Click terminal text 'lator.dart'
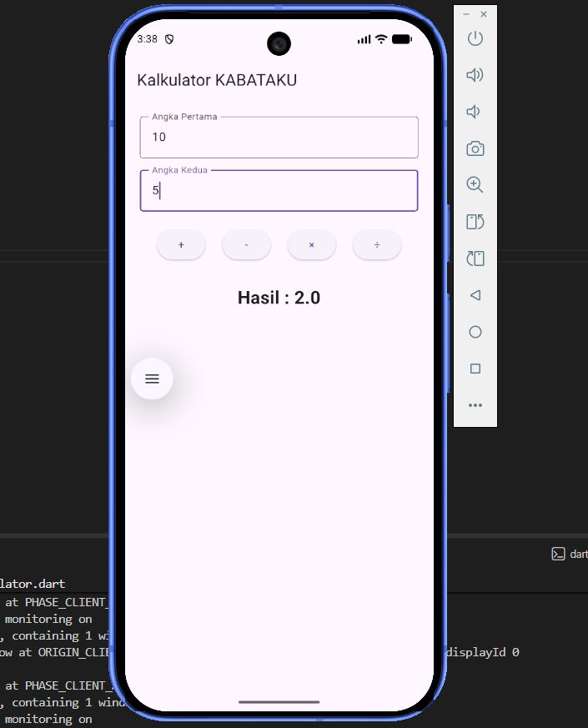The image size is (588, 728). click(x=33, y=584)
